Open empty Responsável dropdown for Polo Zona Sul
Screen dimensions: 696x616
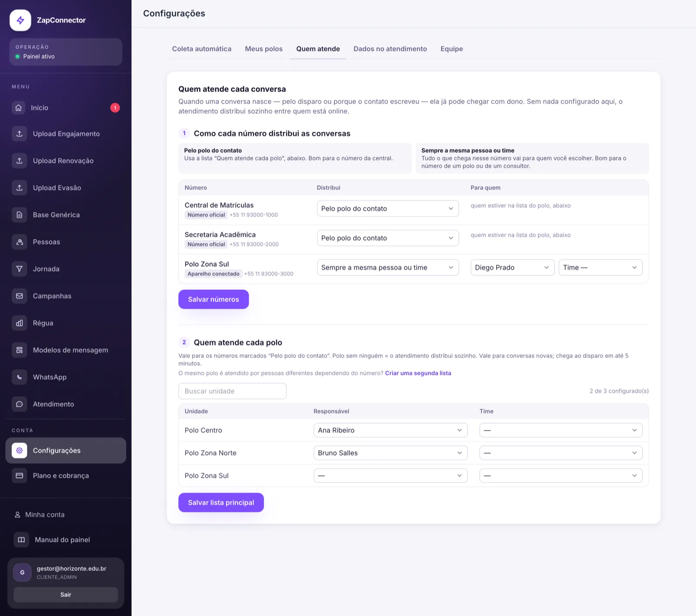tap(390, 476)
